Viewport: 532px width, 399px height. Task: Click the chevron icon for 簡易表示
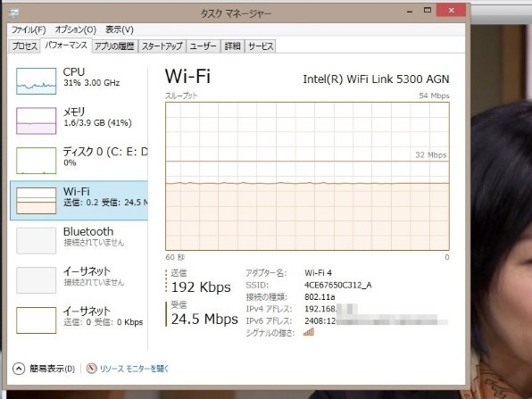point(19,369)
